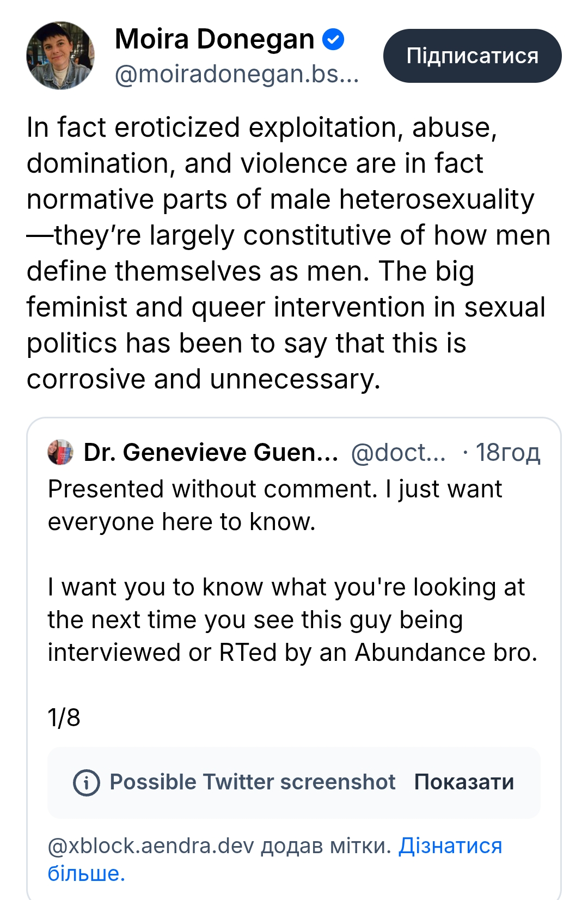Click the quoted @doct... handle
The height and width of the screenshot is (900, 588).
point(398,452)
